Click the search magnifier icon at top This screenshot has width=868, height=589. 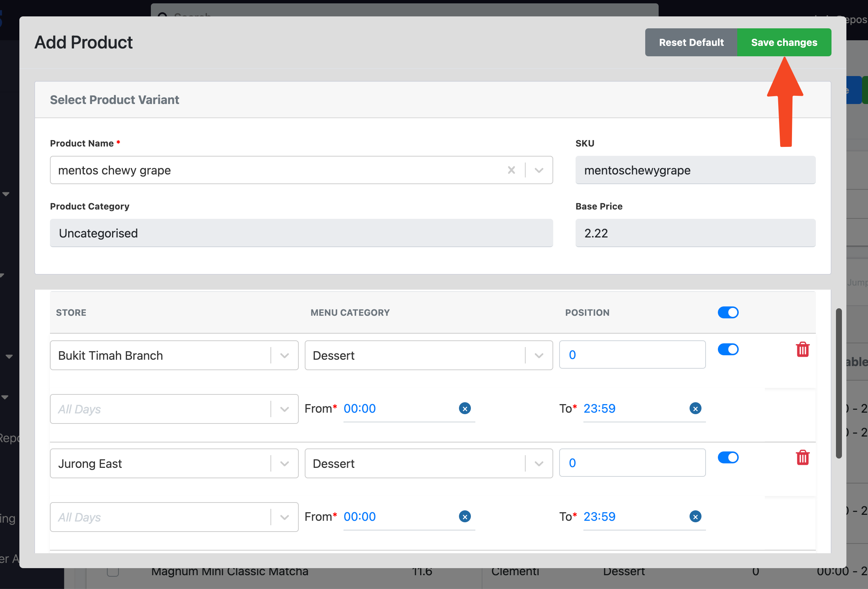[162, 15]
